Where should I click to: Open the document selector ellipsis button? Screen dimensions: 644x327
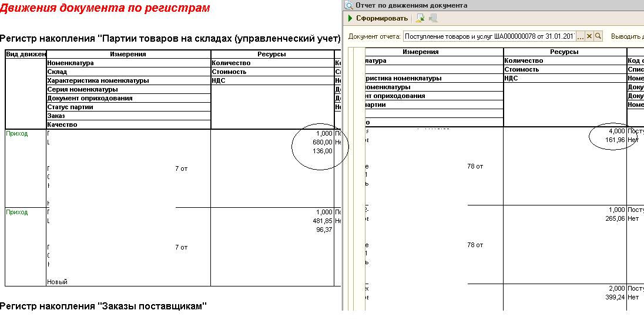(580, 36)
